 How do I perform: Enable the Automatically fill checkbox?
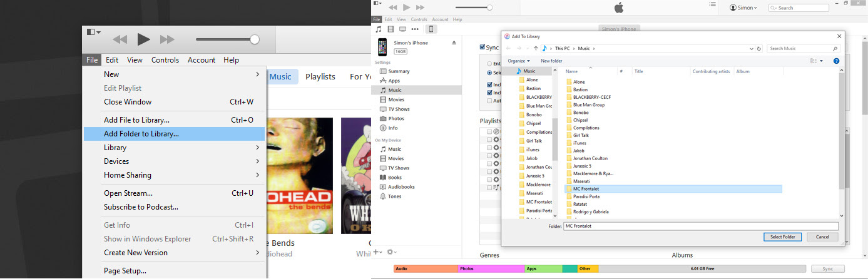click(490, 100)
